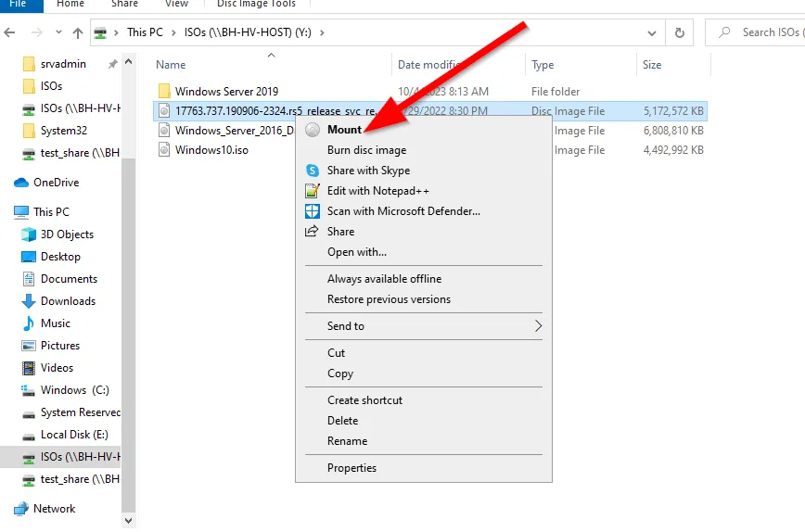
Task: Select the Windows10.iso disc icon
Action: [164, 150]
